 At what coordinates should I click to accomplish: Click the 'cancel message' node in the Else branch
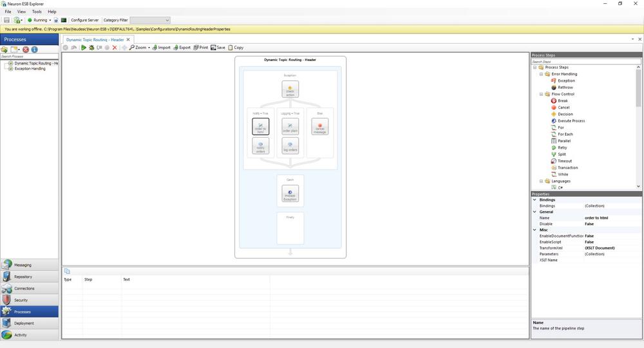tap(320, 127)
